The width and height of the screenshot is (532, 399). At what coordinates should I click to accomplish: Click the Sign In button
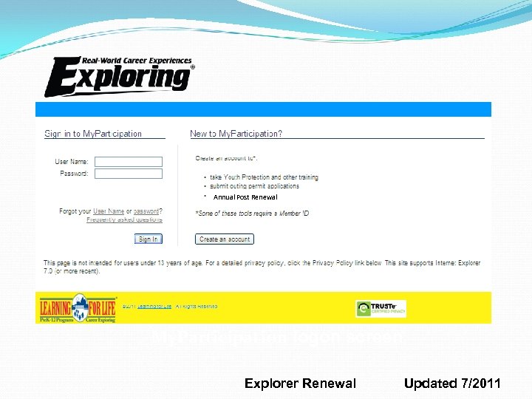[x=149, y=239]
